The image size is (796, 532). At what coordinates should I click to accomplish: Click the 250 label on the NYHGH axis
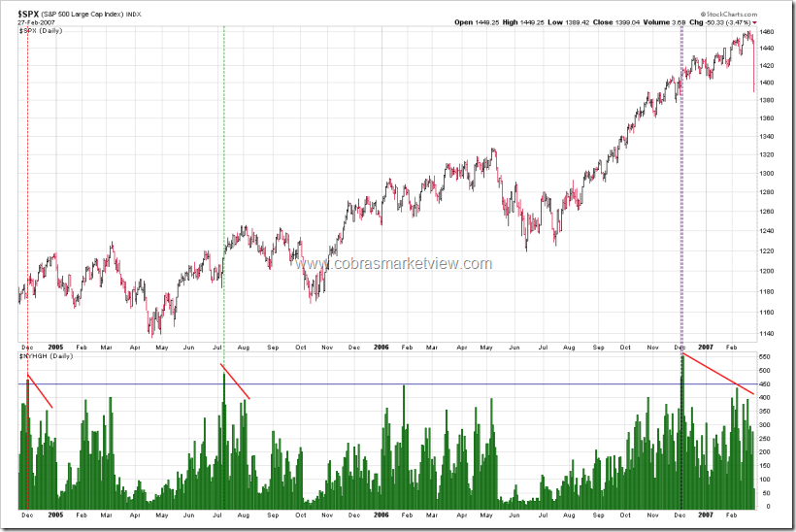(x=765, y=439)
